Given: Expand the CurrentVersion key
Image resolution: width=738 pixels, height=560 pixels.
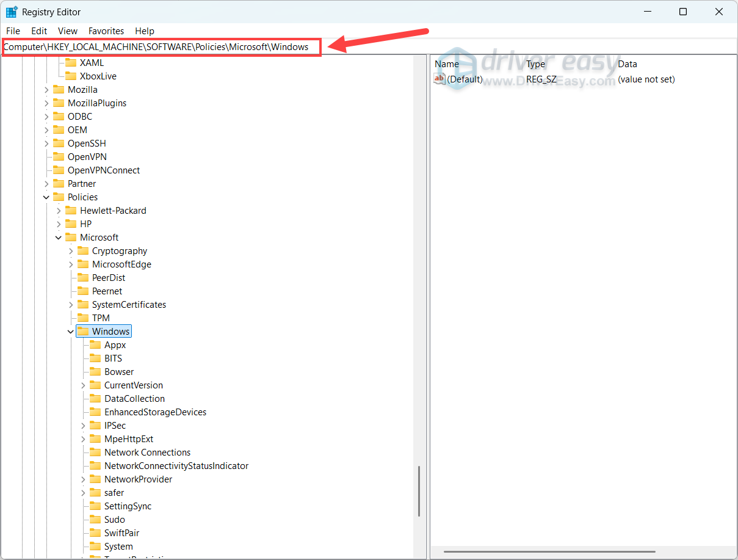Looking at the screenshot, I should (83, 385).
